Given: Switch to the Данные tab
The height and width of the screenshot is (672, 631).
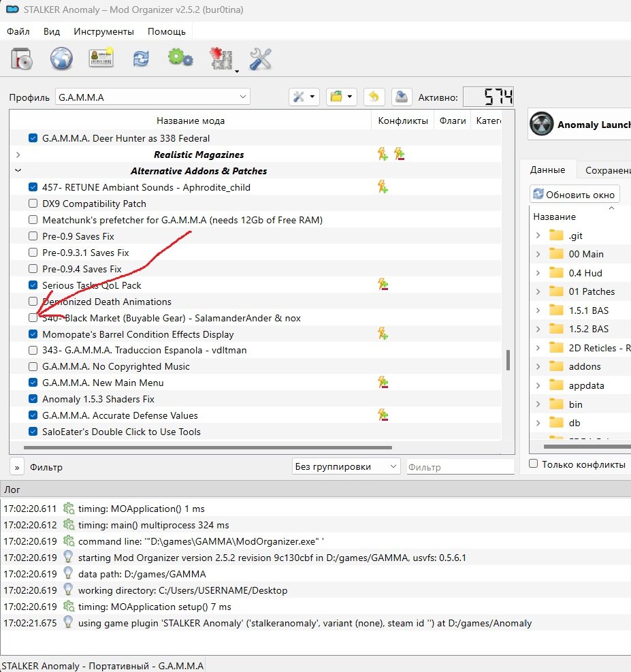Looking at the screenshot, I should (547, 170).
